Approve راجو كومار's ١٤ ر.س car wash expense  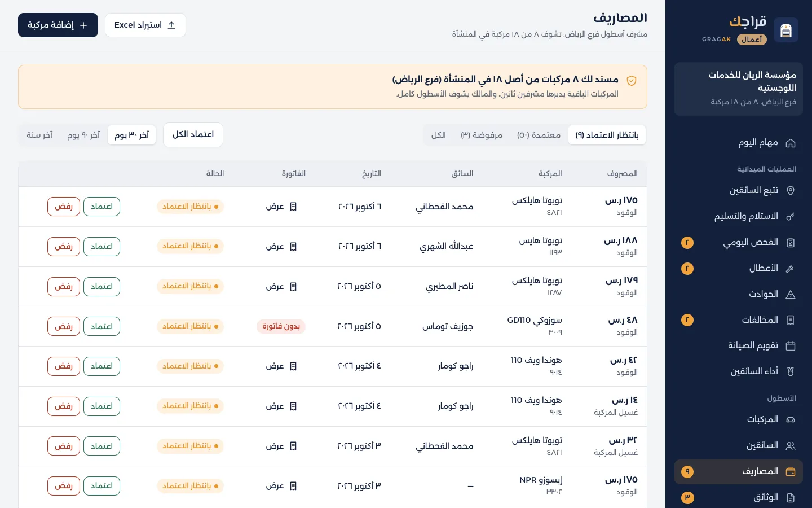101,406
